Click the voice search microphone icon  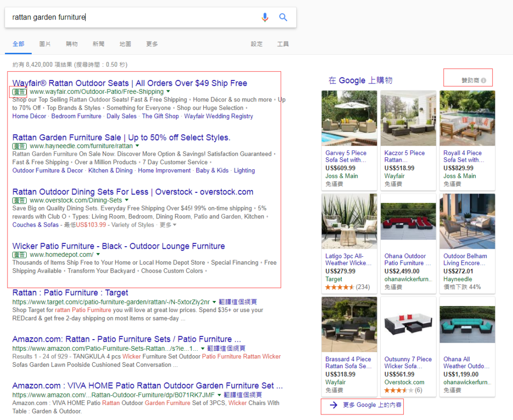tap(265, 17)
